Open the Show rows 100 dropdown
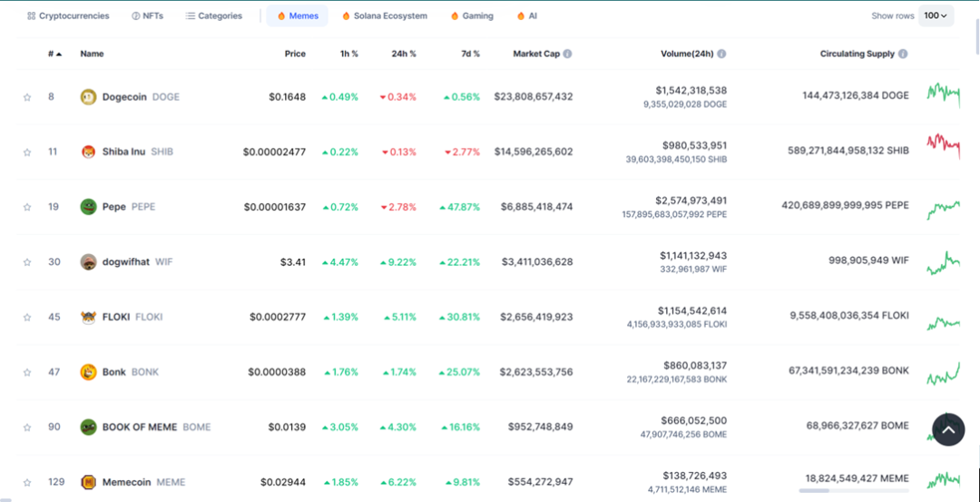Screen dimensions: 980x502 [x=936, y=15]
